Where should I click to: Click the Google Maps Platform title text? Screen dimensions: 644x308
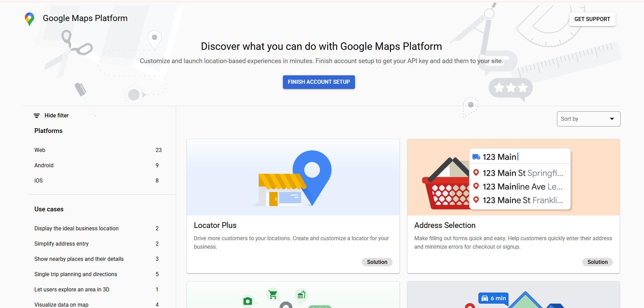[x=85, y=18]
